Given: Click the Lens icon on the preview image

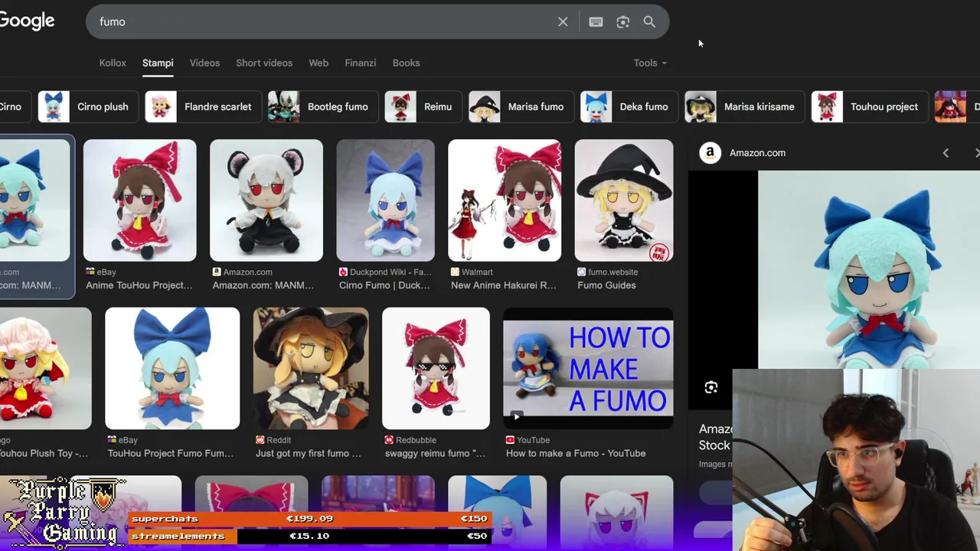Looking at the screenshot, I should (x=711, y=387).
